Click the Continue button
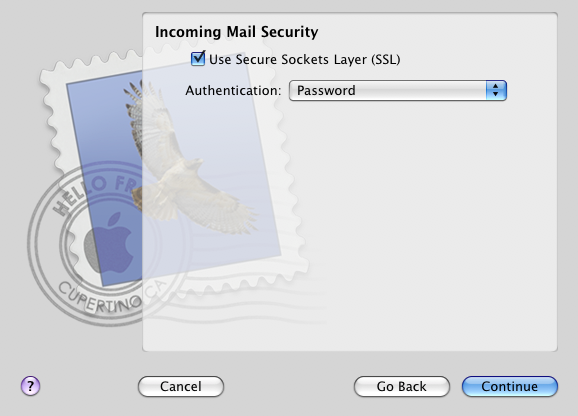 (509, 387)
